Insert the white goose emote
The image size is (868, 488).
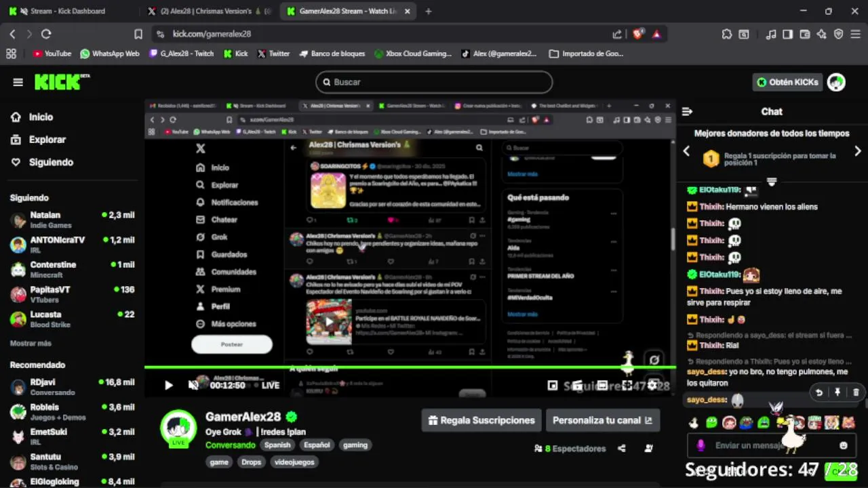(694, 423)
